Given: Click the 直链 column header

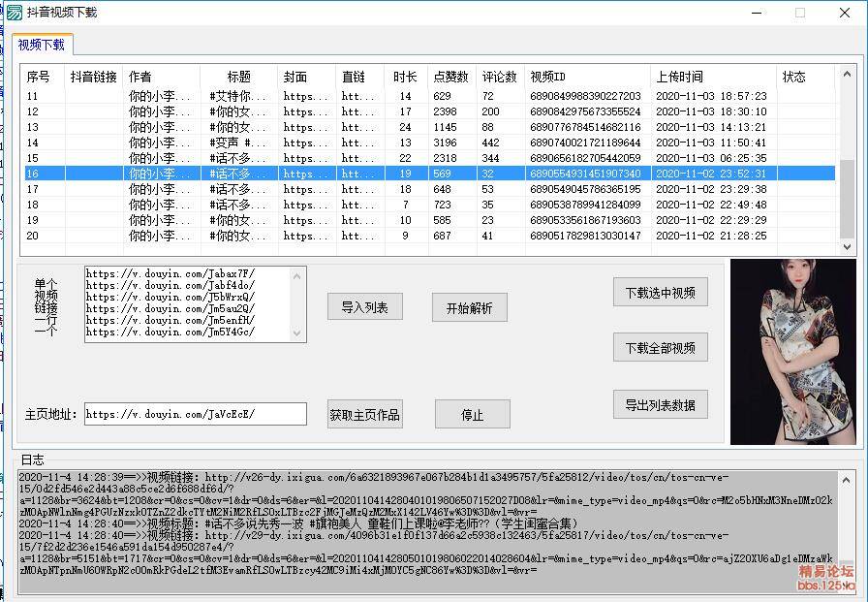Looking at the screenshot, I should (360, 77).
